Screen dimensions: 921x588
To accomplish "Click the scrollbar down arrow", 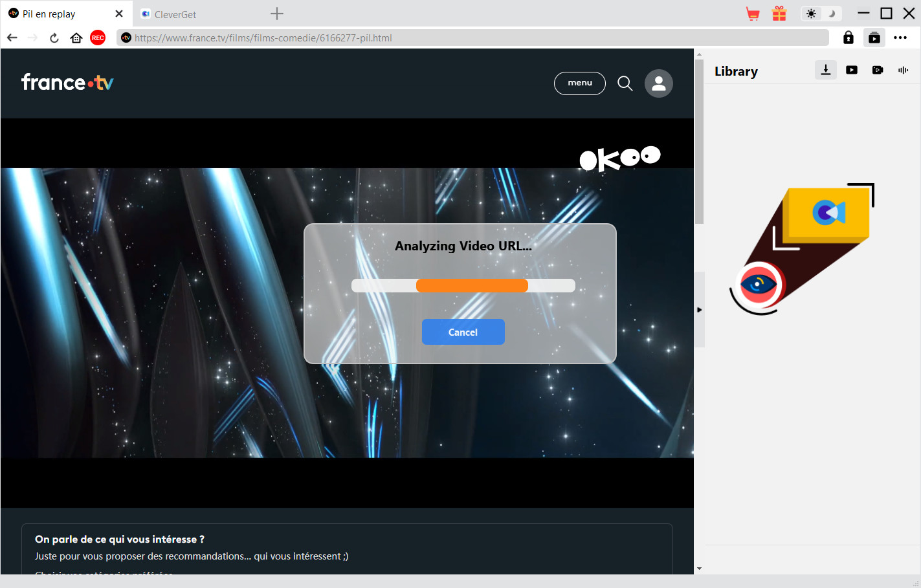I will pyautogui.click(x=699, y=569).
